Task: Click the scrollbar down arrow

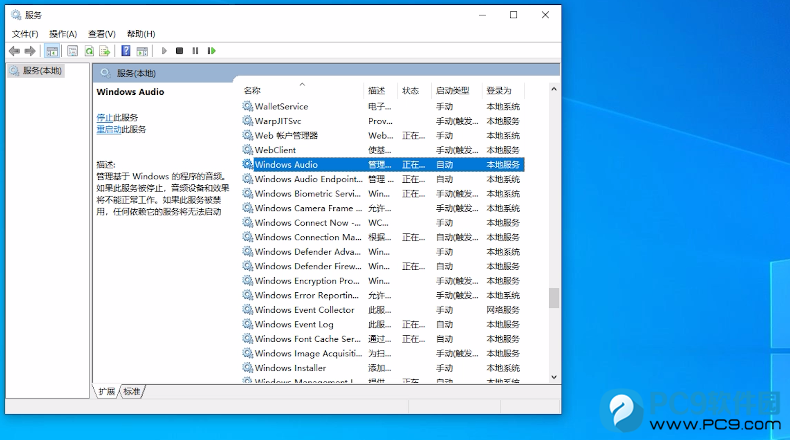Action: click(x=554, y=377)
